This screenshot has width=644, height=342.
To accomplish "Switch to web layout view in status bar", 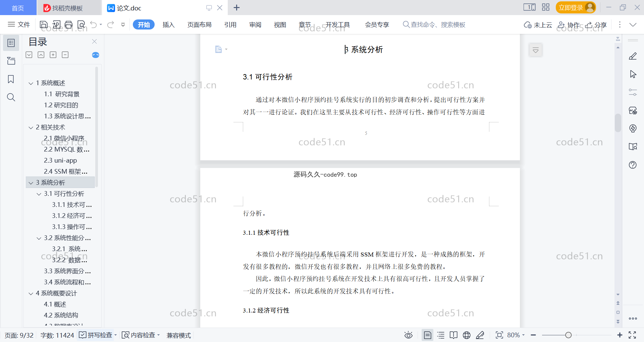I will coord(467,335).
